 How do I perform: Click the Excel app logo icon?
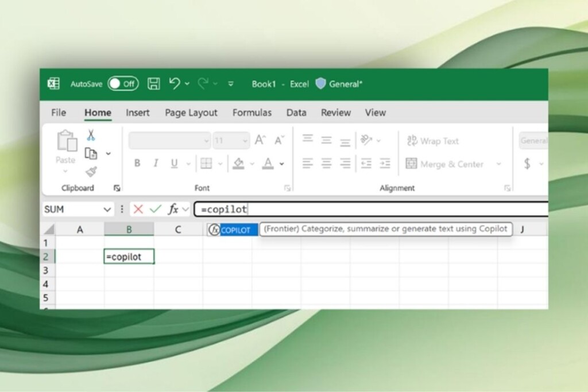(53, 84)
